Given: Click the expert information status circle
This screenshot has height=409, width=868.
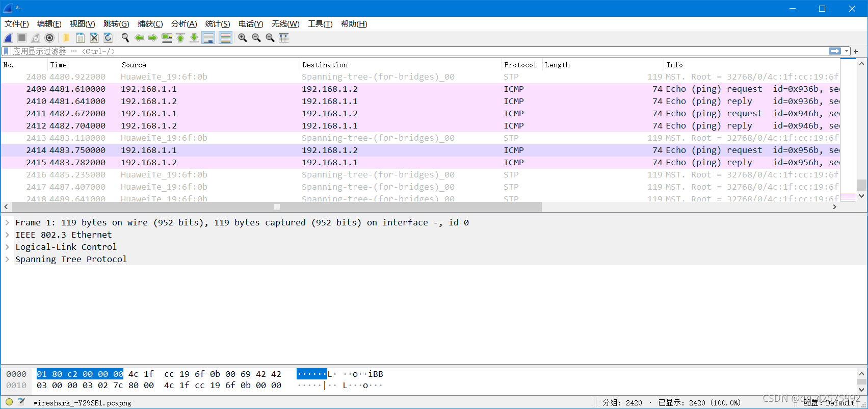Looking at the screenshot, I should tap(9, 402).
